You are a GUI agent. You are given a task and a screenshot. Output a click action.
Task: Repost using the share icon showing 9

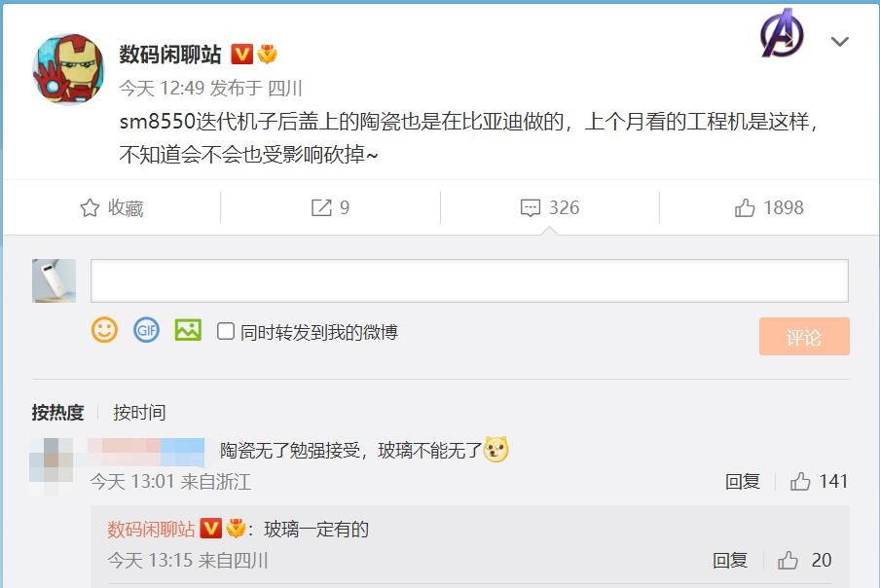tap(331, 207)
